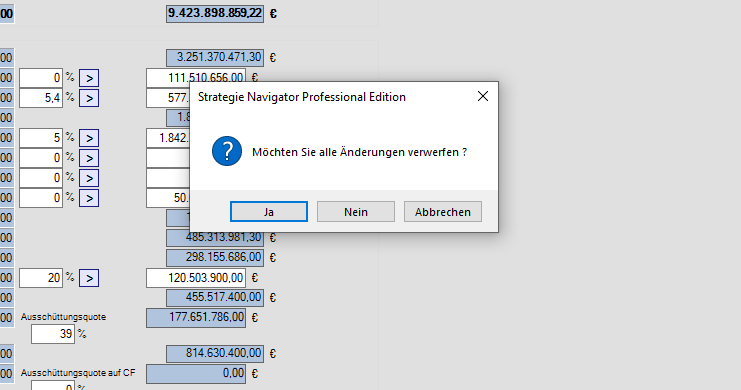Click the value 455.517.400,00
Screen dimensions: 741x390
pos(215,297)
